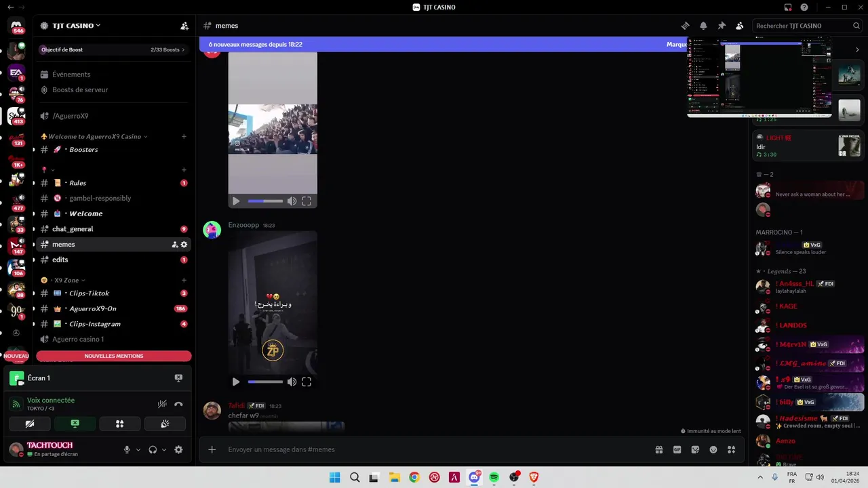868x488 pixels.
Task: Seek the upper stadium video progress bar
Action: click(x=265, y=201)
